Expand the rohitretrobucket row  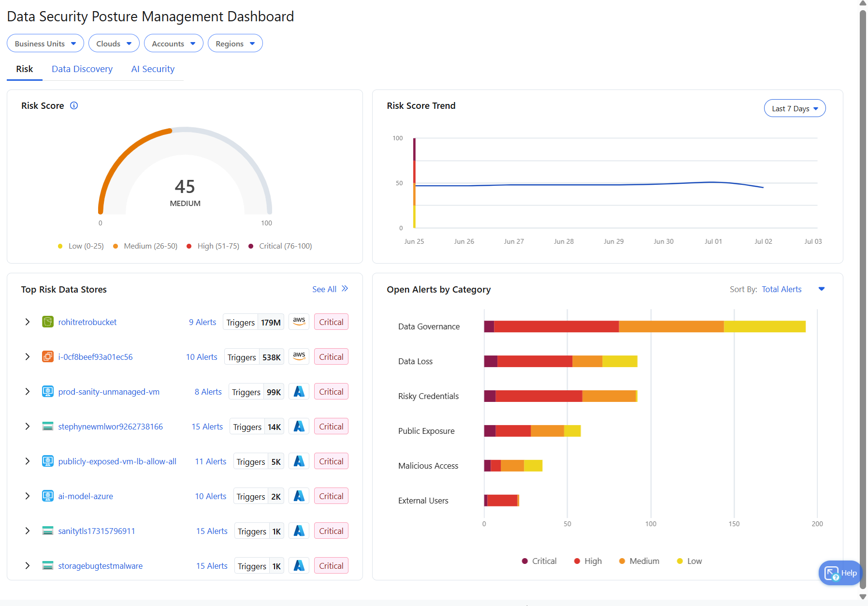[x=28, y=322]
